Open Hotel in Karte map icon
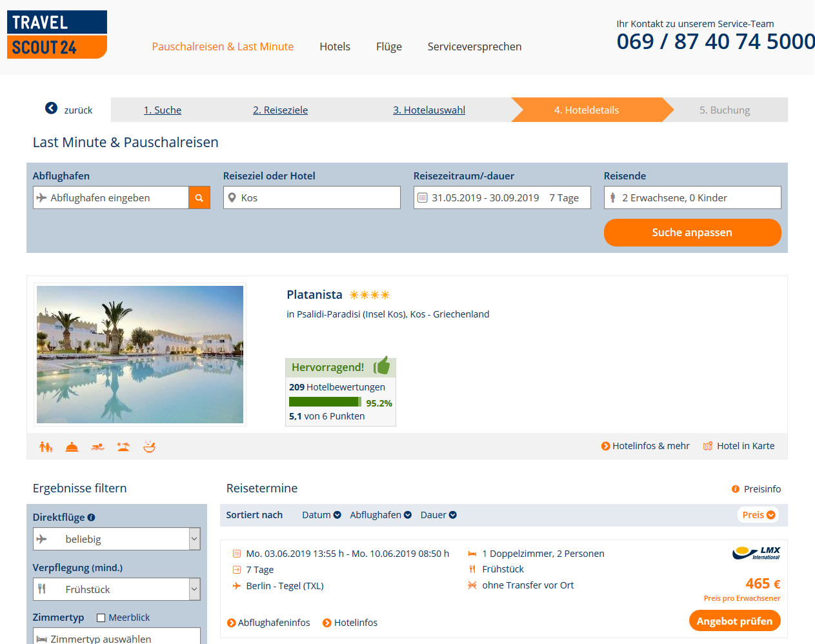Image resolution: width=815 pixels, height=644 pixels. (x=708, y=446)
